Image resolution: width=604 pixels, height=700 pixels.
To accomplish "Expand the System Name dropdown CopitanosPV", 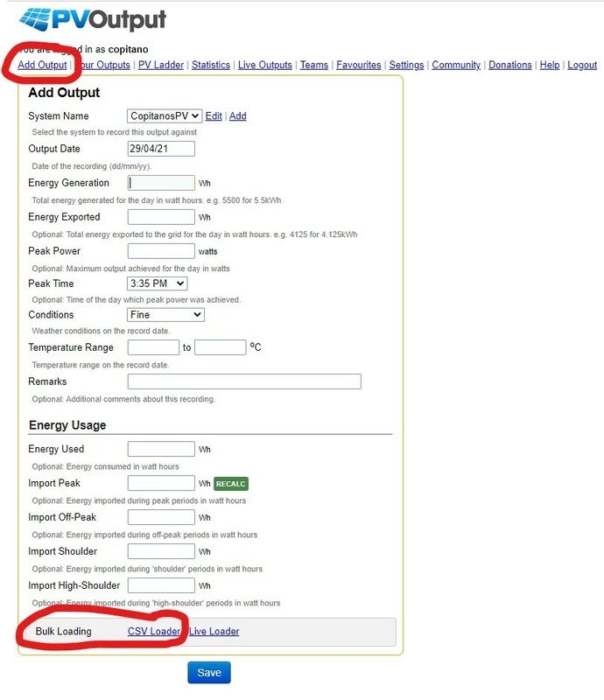I will click(165, 116).
